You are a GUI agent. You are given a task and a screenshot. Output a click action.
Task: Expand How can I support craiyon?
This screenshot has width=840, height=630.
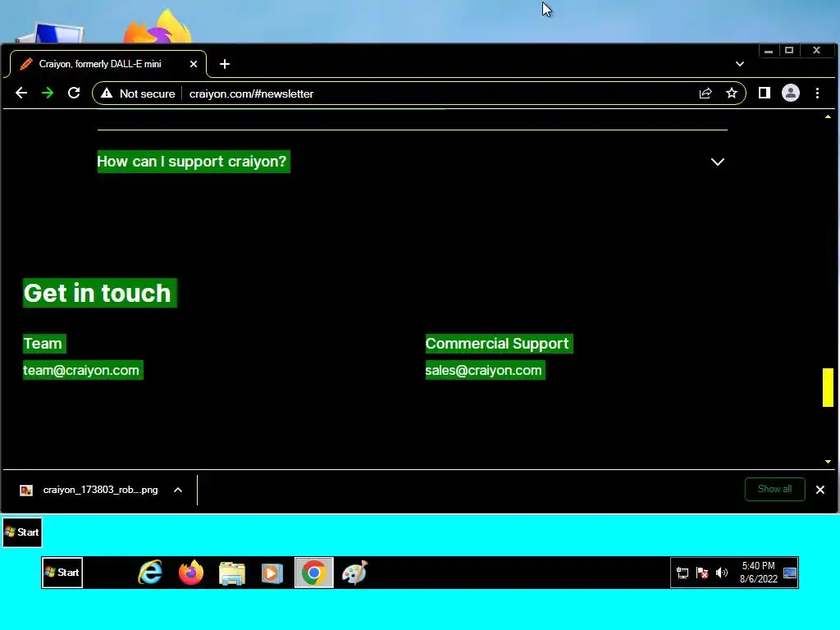pos(717,162)
